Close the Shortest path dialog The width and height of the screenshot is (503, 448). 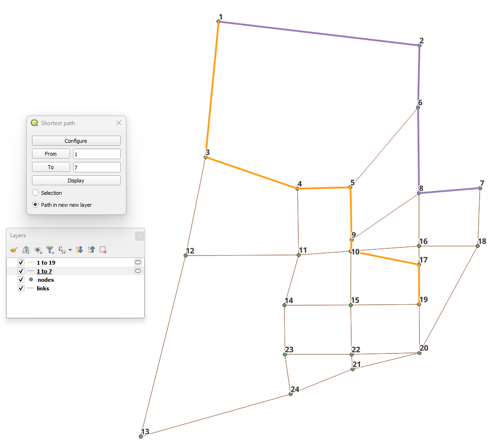(119, 123)
